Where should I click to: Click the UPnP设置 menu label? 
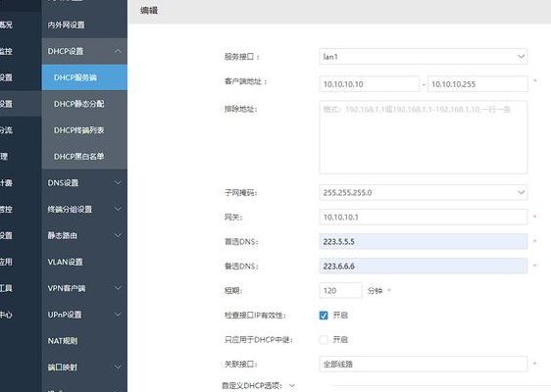pyautogui.click(x=65, y=315)
